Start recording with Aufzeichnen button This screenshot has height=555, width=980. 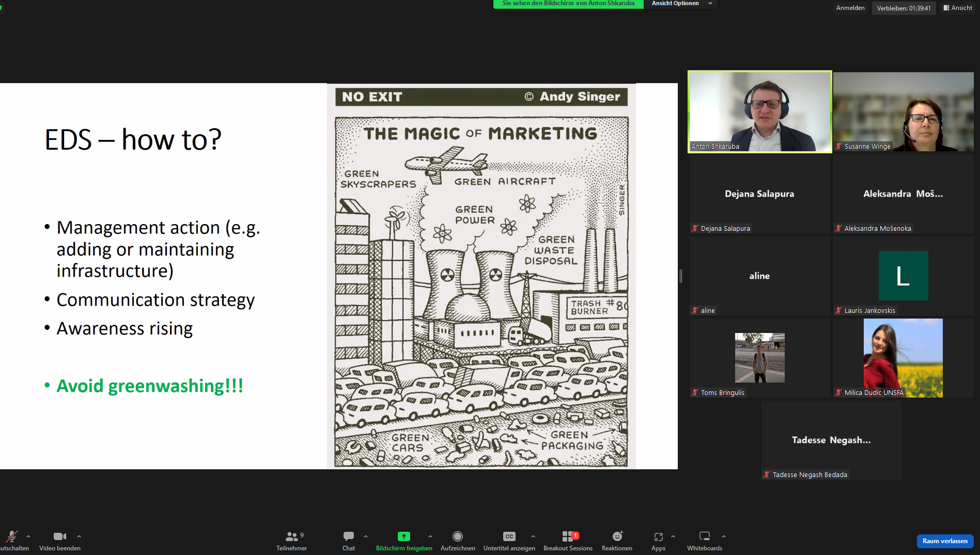tap(458, 541)
